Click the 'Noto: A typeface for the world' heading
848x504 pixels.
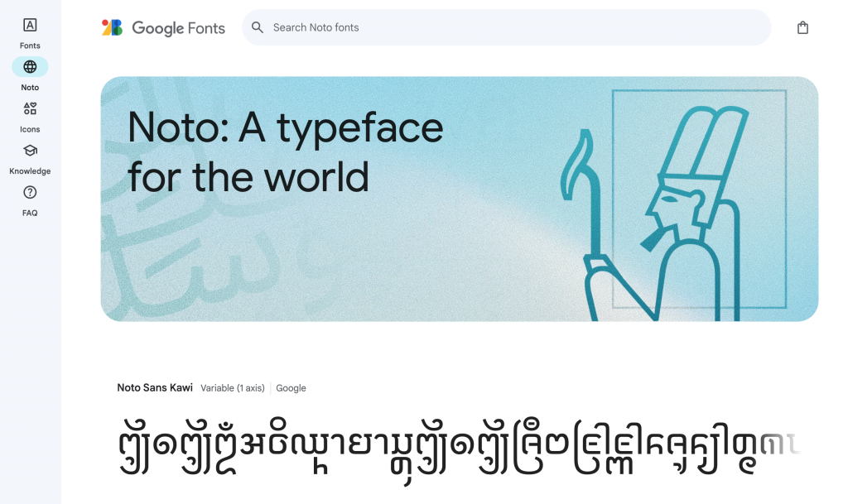pyautogui.click(x=286, y=152)
